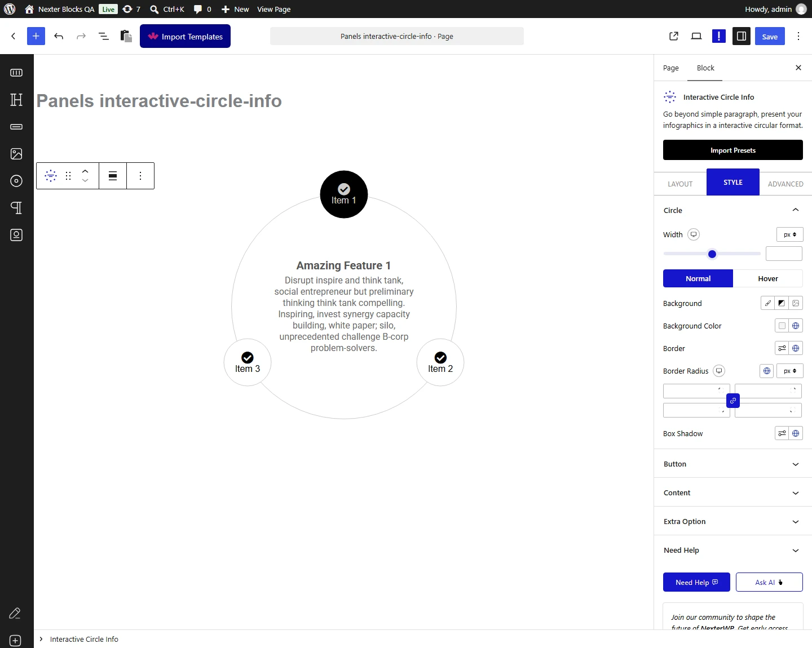Click the paragraph icon in the left sidebar
Viewport: 812px width, 648px height.
(16, 208)
